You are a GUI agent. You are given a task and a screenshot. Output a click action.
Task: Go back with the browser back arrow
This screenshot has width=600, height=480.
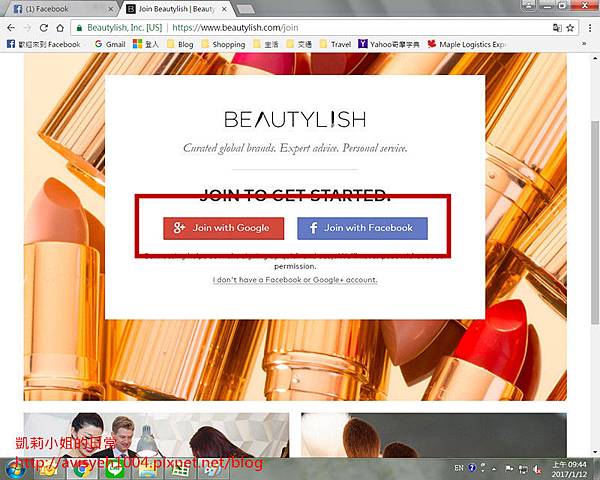(x=11, y=28)
